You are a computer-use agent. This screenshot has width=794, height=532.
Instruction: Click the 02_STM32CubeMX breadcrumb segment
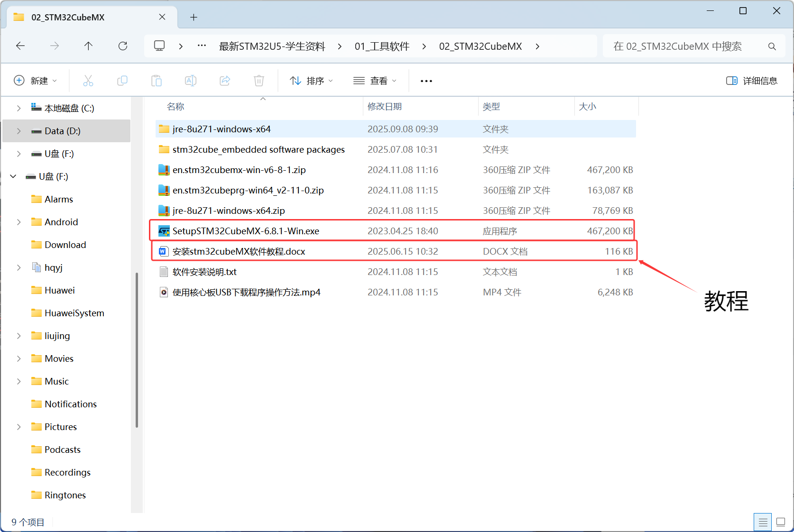click(x=480, y=46)
